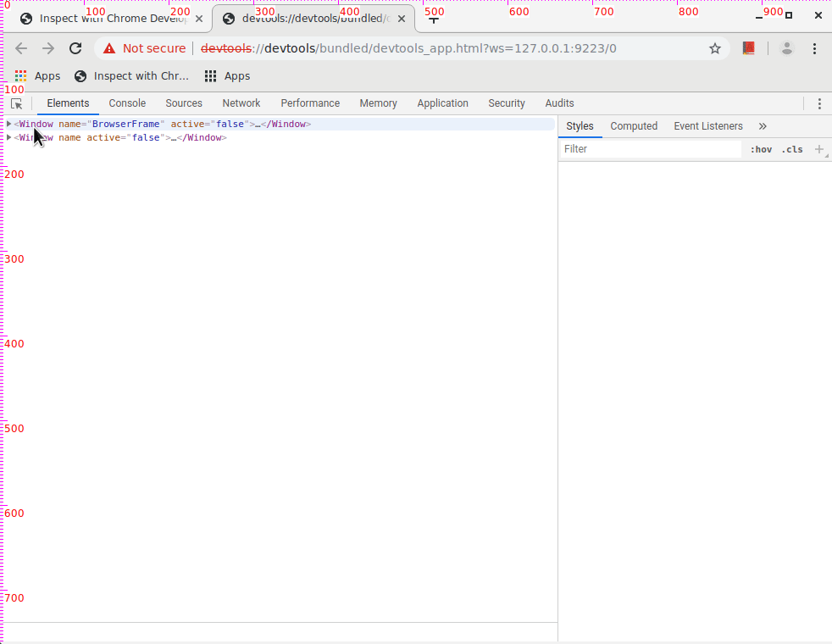This screenshot has width=832, height=644.
Task: Open the Event Listeners tab
Action: [707, 126]
